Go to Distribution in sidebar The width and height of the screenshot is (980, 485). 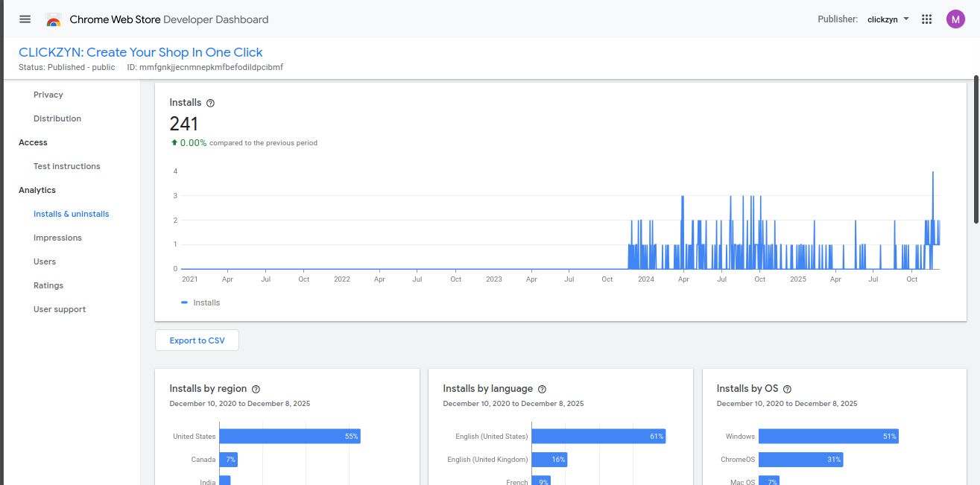57,118
